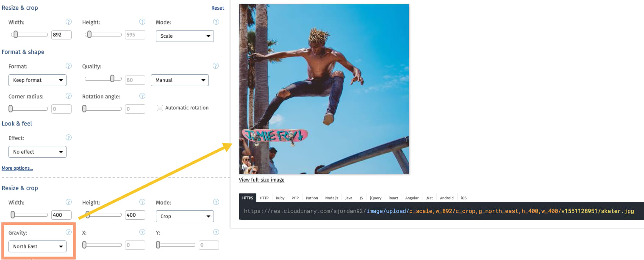644x260 pixels.
Task: Open help icon next to top Width
Action: click(x=69, y=22)
